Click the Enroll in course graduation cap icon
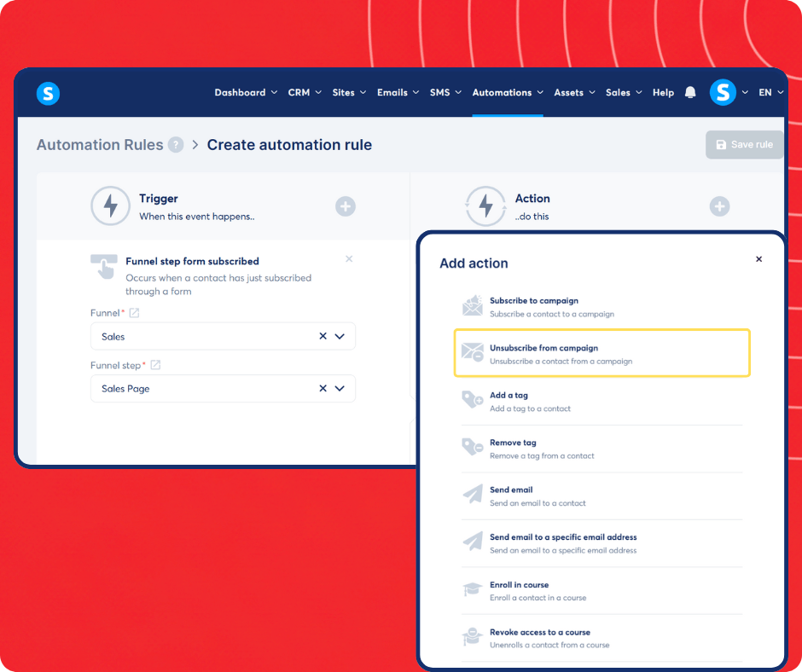Image resolution: width=802 pixels, height=672 pixels. pyautogui.click(x=472, y=589)
